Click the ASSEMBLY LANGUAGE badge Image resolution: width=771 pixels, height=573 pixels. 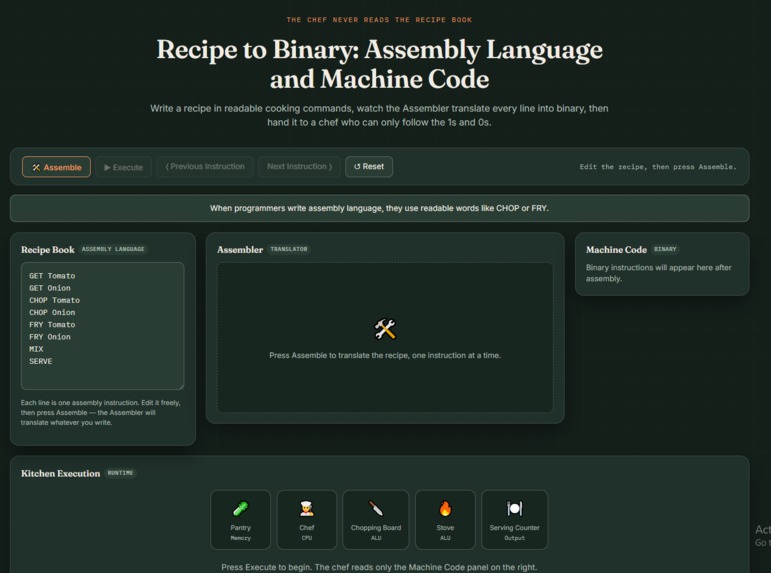click(x=113, y=249)
